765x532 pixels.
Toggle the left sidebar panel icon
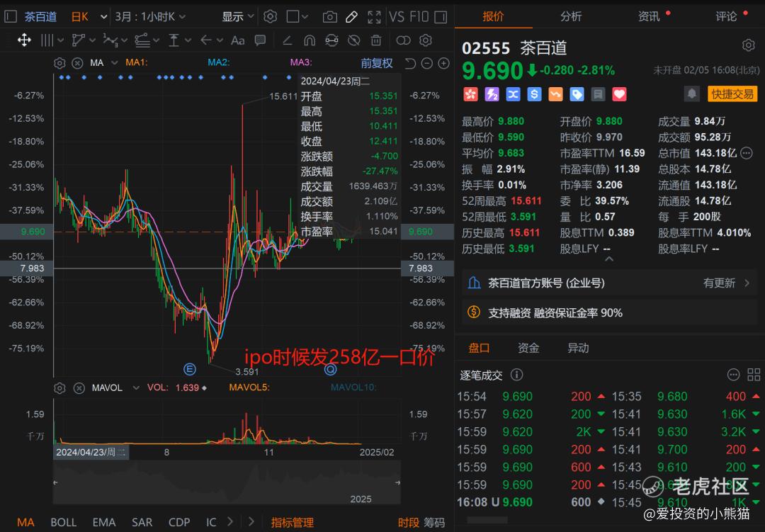pyautogui.click(x=10, y=16)
